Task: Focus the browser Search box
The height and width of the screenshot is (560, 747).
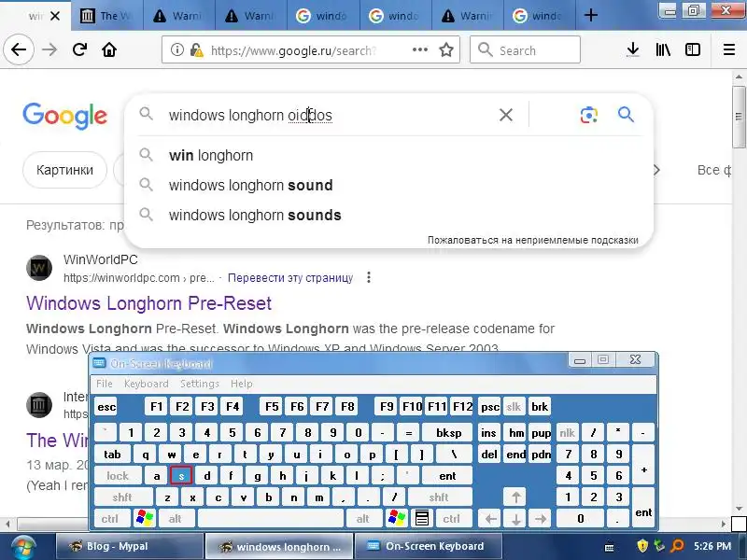Action: 525,49
